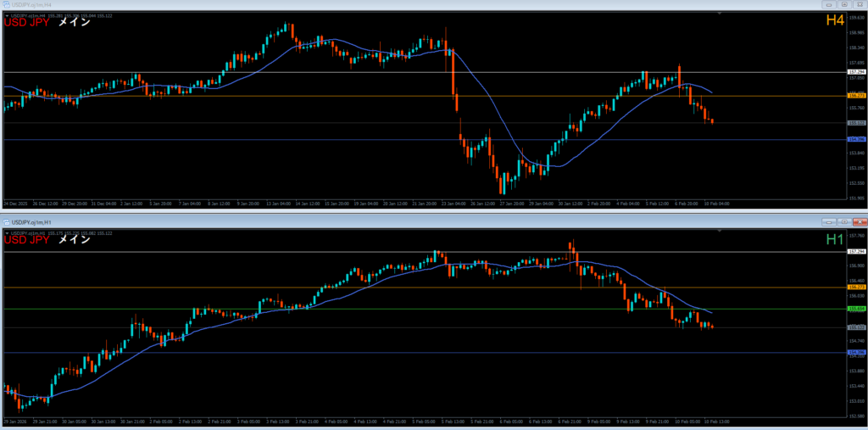Click the orange H4 timeframe label

[x=834, y=20]
